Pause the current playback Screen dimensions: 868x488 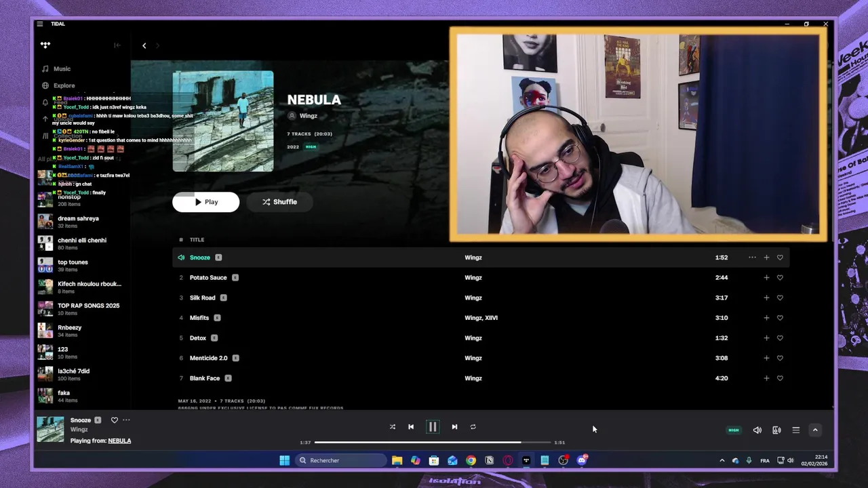tap(433, 427)
